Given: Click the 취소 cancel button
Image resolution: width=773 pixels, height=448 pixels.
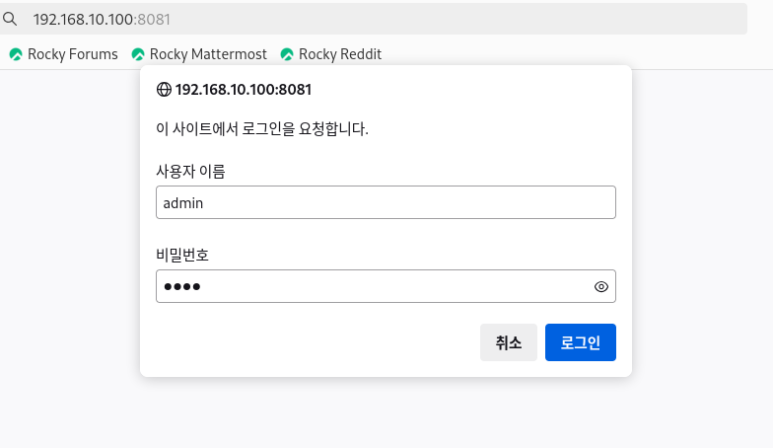Looking at the screenshot, I should (x=508, y=343).
